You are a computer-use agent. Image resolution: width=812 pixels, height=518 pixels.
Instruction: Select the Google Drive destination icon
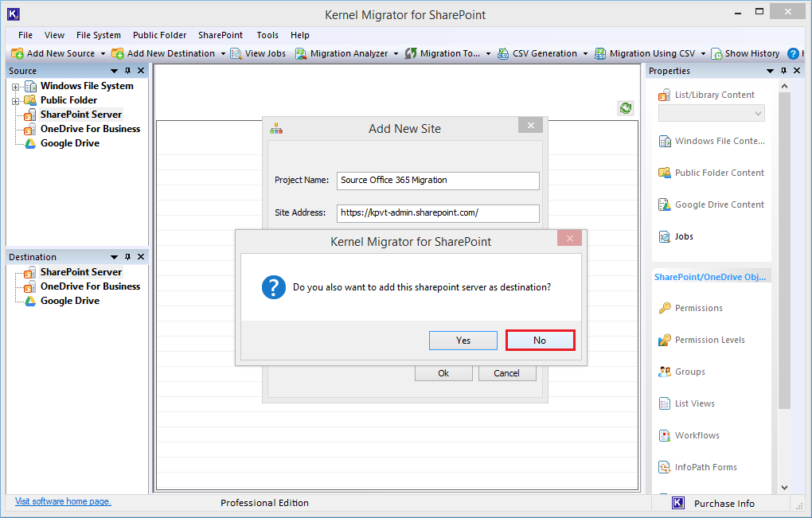(30, 301)
